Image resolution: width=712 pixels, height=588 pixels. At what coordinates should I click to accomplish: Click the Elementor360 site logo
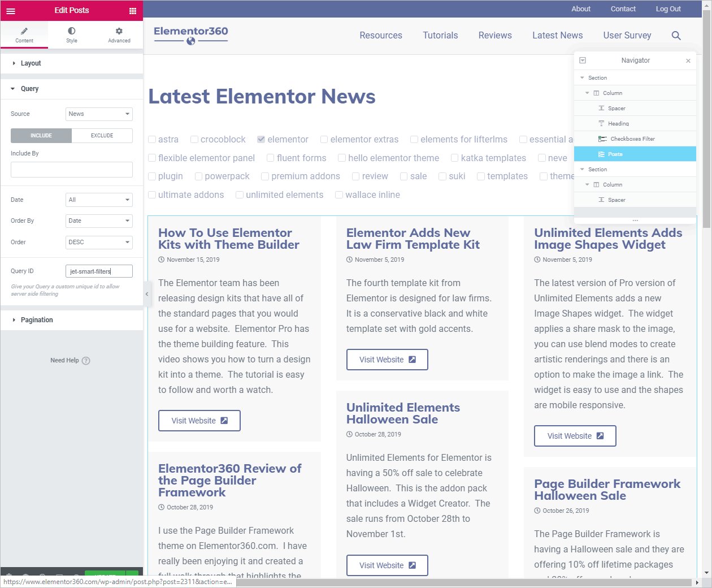(x=191, y=35)
